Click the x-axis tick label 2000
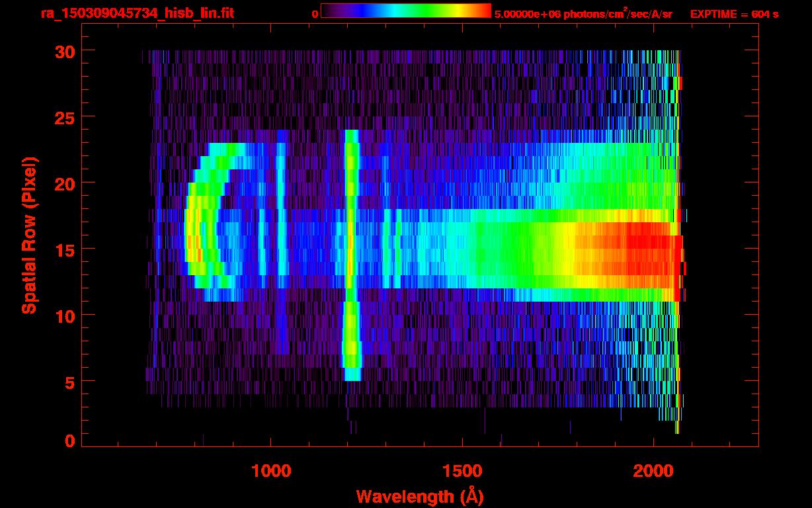 point(653,471)
